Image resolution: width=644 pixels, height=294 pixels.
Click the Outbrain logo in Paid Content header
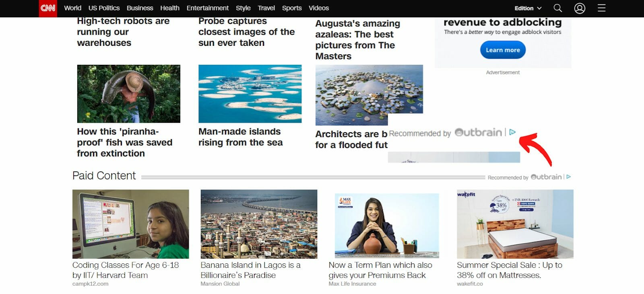[x=546, y=177]
